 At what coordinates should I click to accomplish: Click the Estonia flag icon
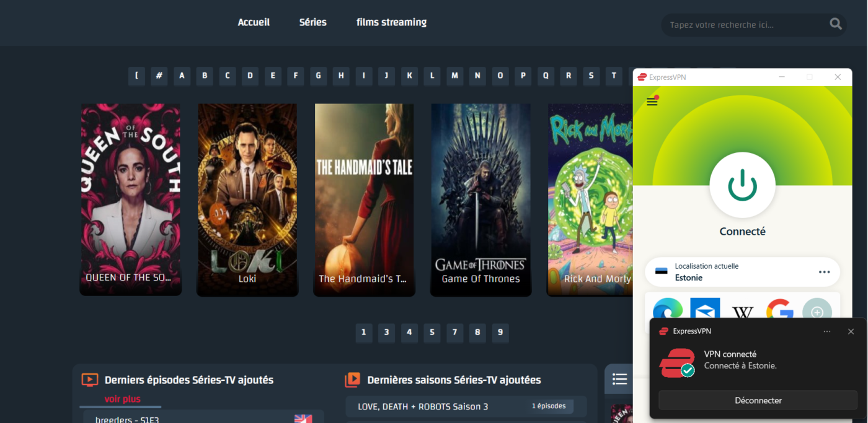click(662, 272)
